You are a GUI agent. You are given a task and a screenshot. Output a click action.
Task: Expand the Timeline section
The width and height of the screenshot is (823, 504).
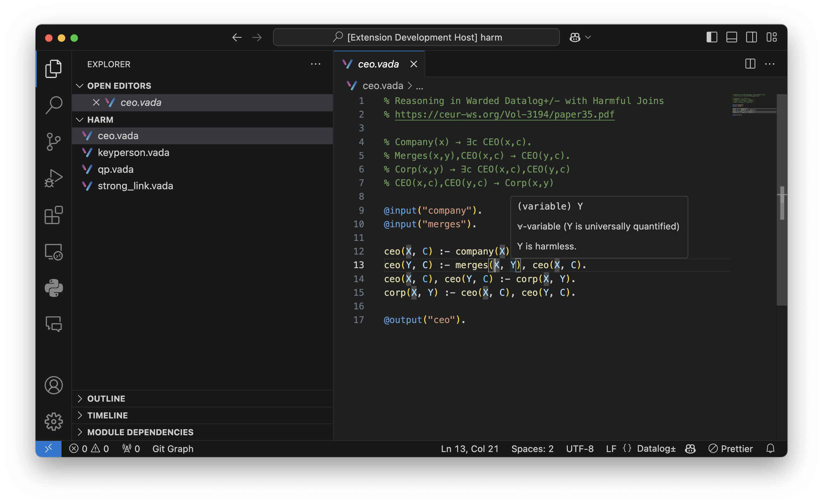[x=202, y=415]
